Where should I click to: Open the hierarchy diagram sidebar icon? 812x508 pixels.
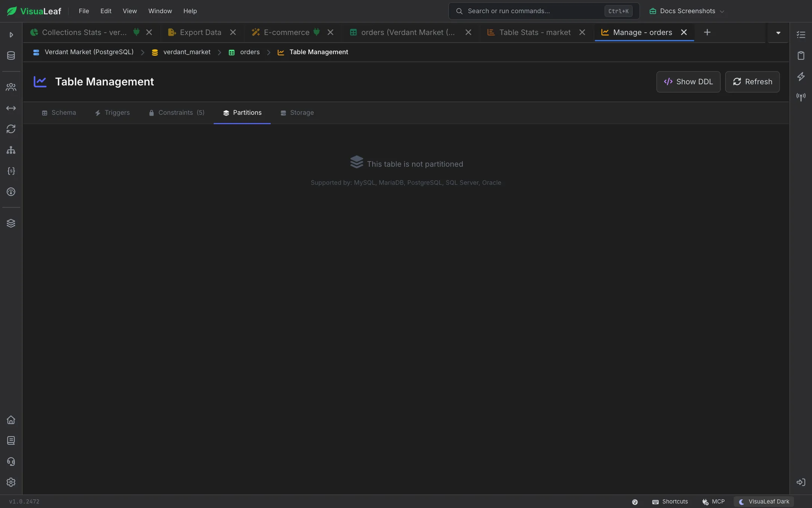click(x=11, y=150)
